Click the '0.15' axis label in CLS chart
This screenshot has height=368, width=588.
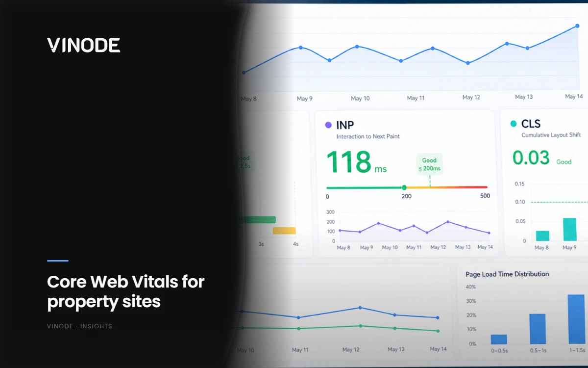coord(520,184)
